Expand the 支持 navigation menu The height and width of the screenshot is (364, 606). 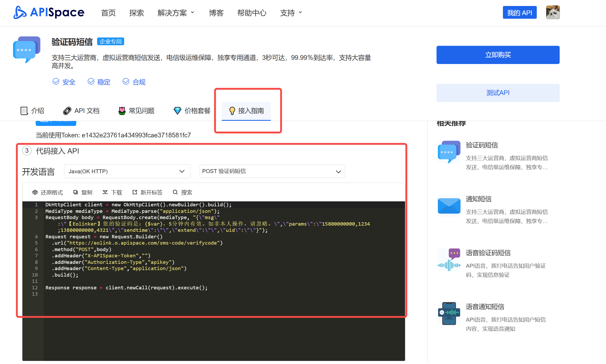tap(291, 13)
